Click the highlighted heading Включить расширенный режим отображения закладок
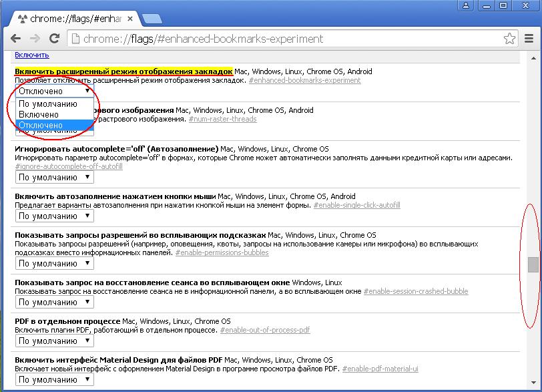Screen dimensions: 542x392 point(123,71)
